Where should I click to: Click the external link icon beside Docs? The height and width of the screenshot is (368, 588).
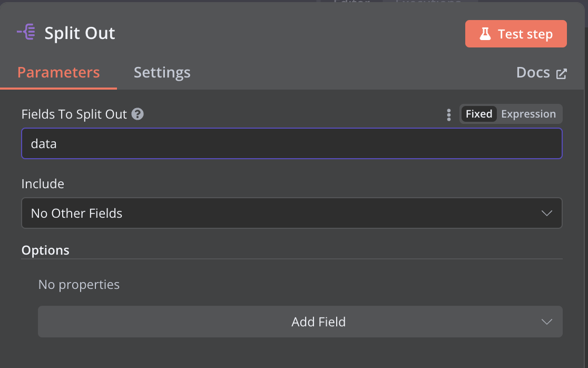[562, 73]
